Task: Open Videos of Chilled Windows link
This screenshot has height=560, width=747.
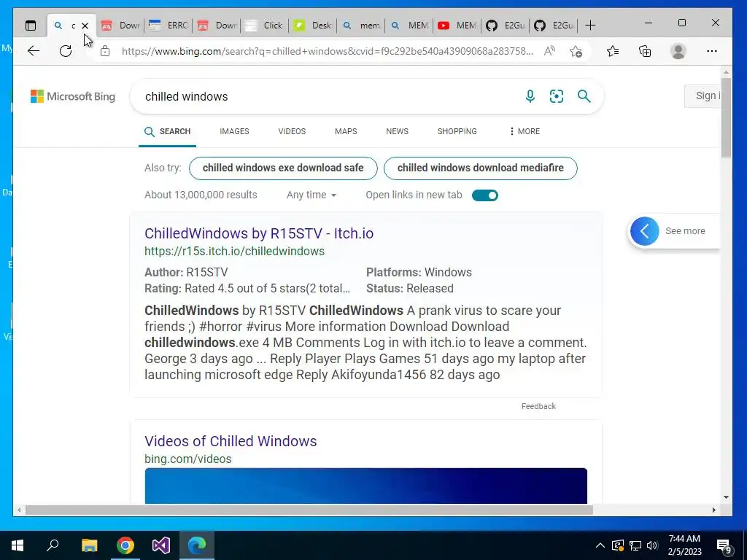Action: [x=231, y=441]
